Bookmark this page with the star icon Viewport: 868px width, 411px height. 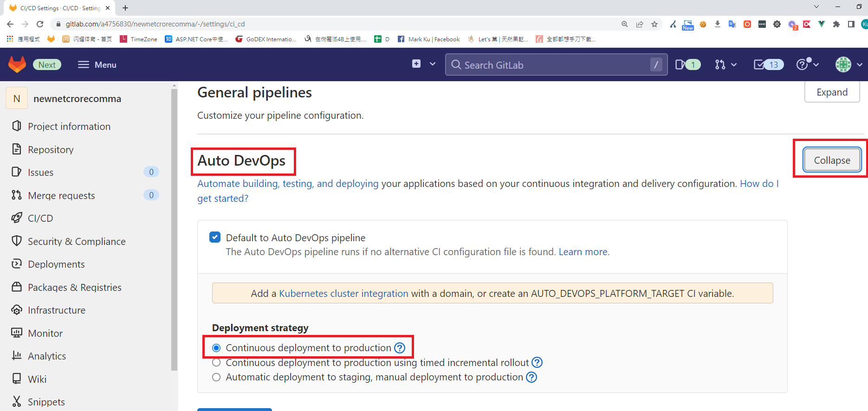tap(654, 24)
